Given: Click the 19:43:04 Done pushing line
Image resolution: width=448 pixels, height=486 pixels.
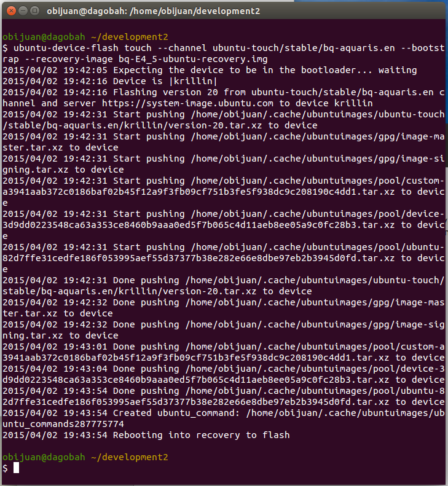Looking at the screenshot, I should (224, 369).
